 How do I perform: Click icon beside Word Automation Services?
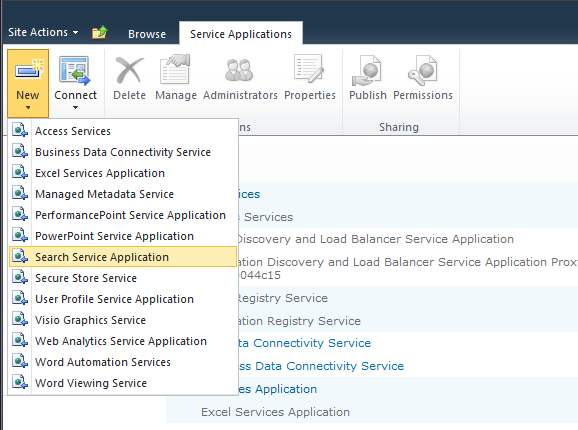[x=20, y=361]
